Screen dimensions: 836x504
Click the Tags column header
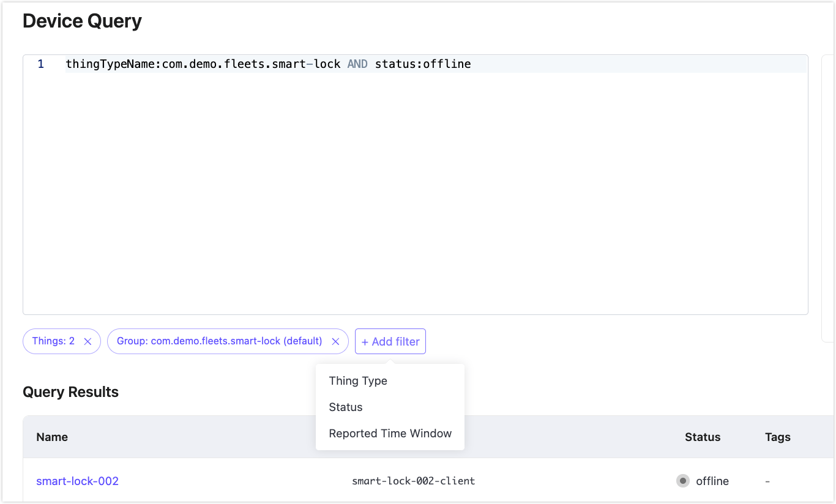click(778, 437)
